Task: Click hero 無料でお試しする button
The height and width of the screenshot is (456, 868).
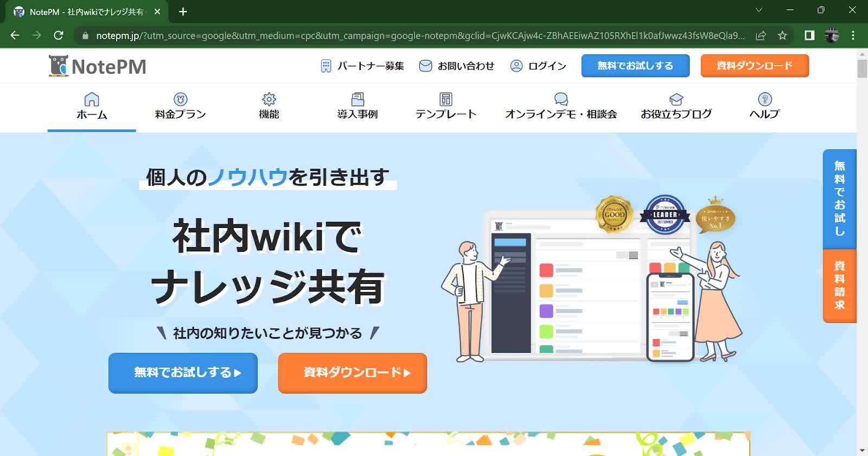Action: pos(183,373)
